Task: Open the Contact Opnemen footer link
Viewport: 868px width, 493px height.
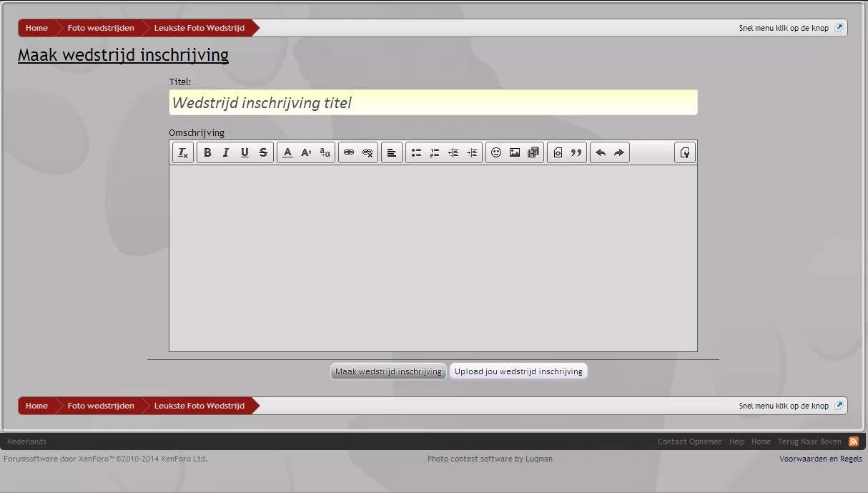Action: click(x=689, y=441)
